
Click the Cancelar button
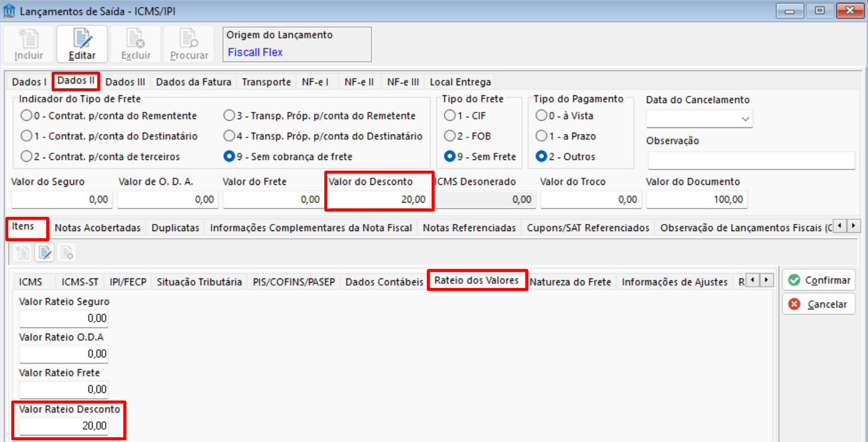click(x=819, y=305)
